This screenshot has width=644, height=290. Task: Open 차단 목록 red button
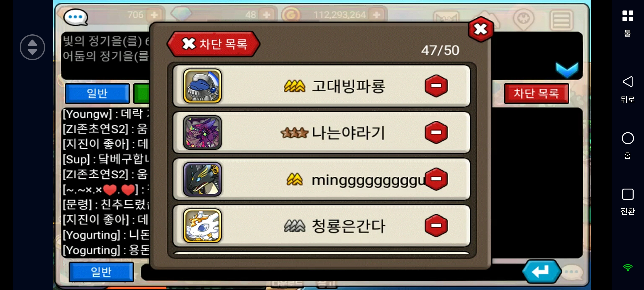coord(536,93)
